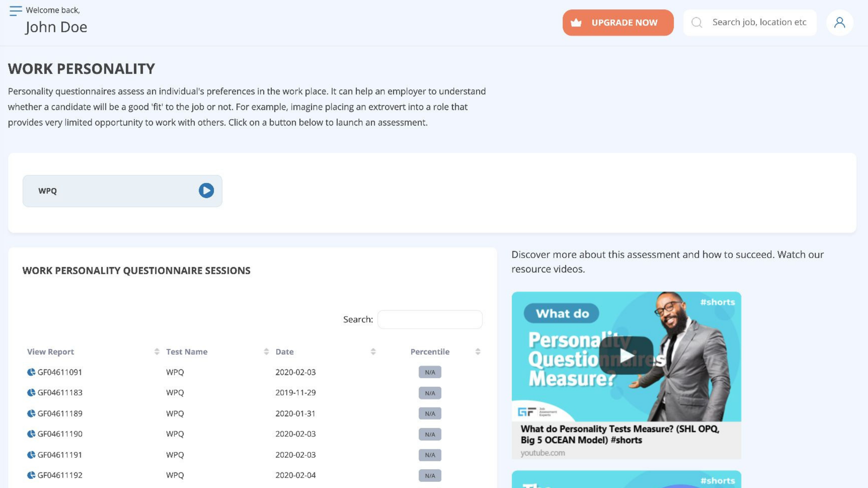
Task: Click the John Doe user name
Action: 56,27
